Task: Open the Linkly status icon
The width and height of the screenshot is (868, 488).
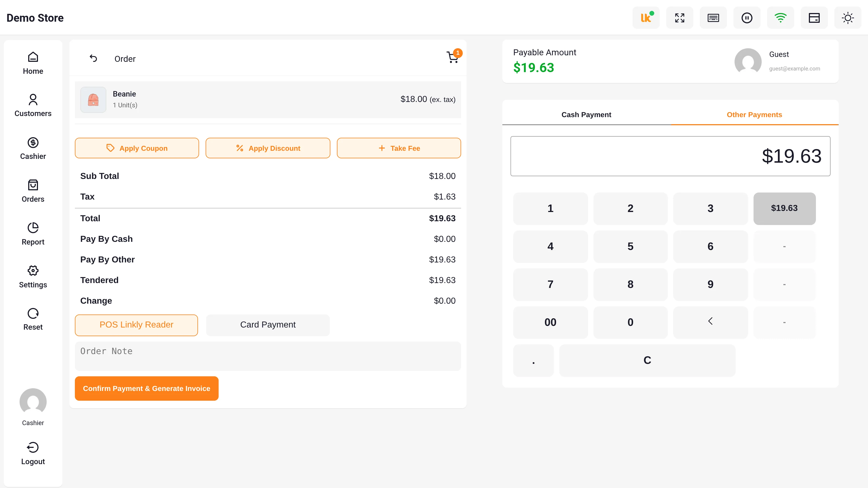Action: [646, 18]
